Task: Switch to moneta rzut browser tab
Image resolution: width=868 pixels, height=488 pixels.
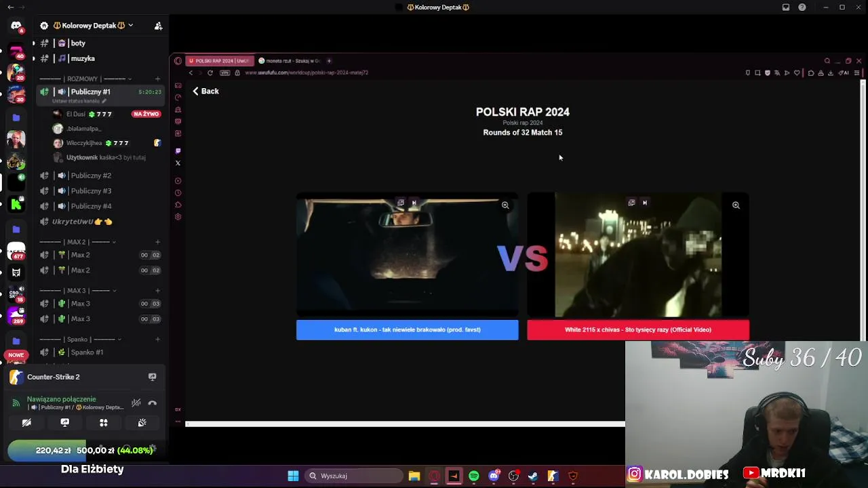Action: pos(289,61)
